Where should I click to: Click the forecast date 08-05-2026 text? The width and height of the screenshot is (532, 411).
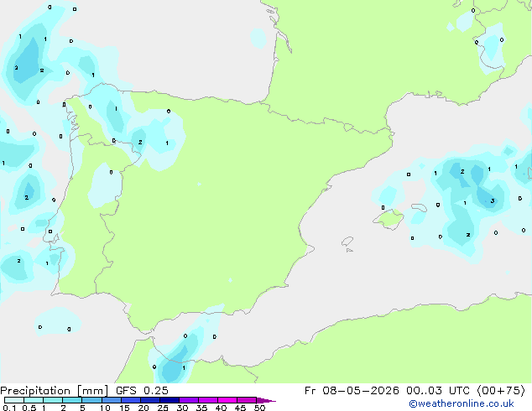361,391
